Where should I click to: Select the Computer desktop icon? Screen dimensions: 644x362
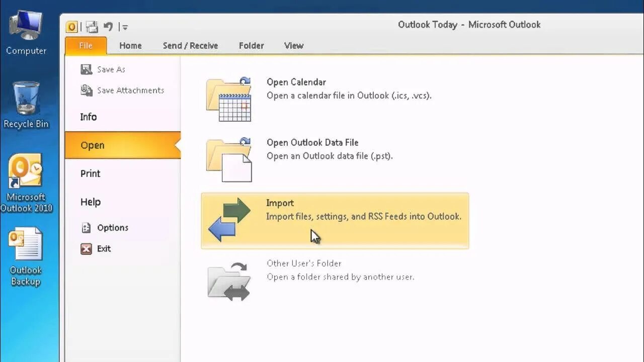(x=26, y=33)
